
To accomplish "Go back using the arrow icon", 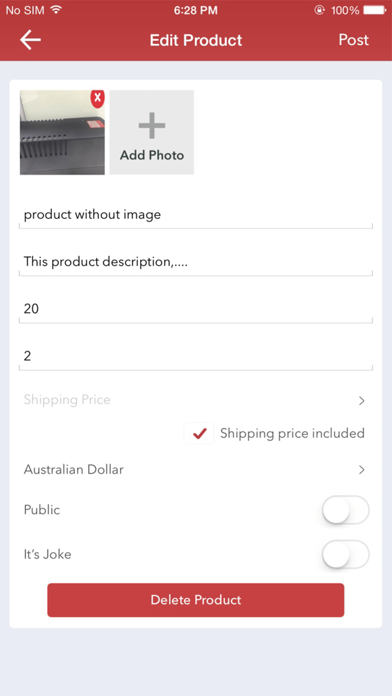I will (30, 40).
